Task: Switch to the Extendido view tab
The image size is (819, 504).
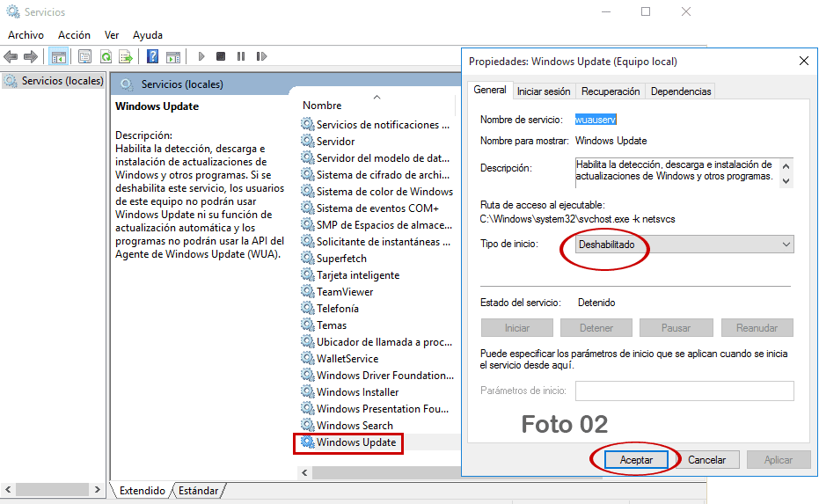Action: tap(143, 491)
